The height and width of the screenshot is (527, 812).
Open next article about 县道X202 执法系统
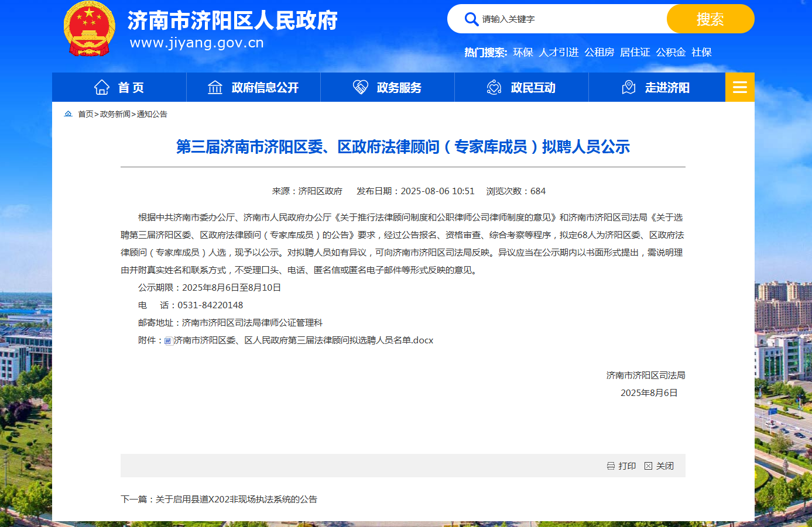pyautogui.click(x=236, y=500)
